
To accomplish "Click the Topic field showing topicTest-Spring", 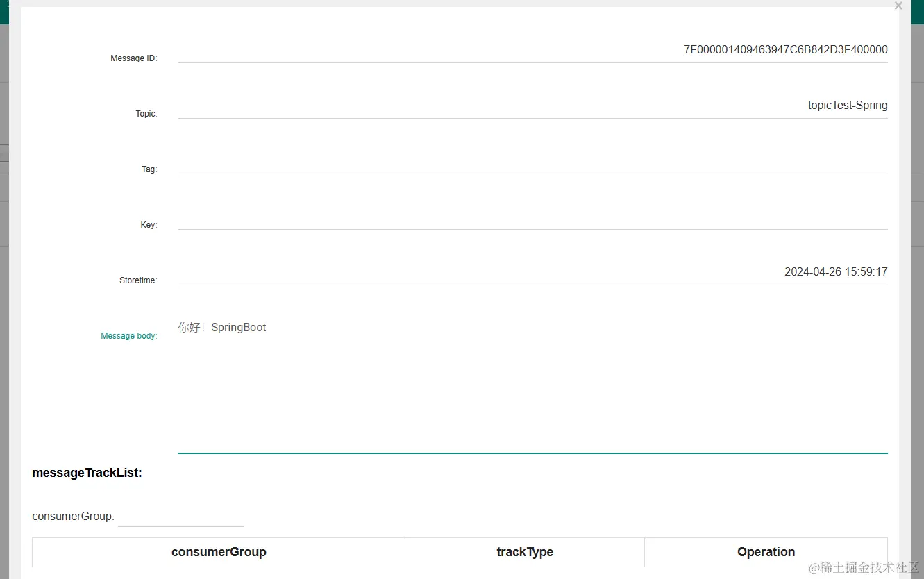I will [532, 106].
